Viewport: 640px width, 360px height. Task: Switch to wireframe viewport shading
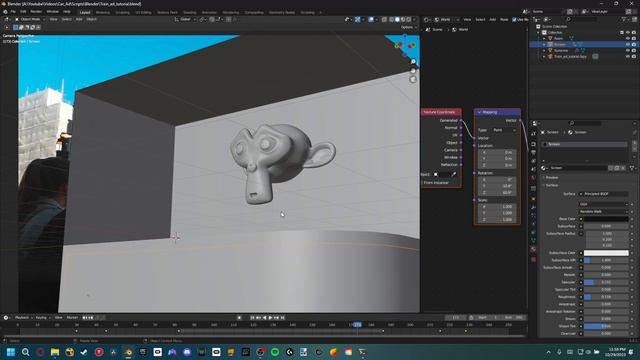391,19
